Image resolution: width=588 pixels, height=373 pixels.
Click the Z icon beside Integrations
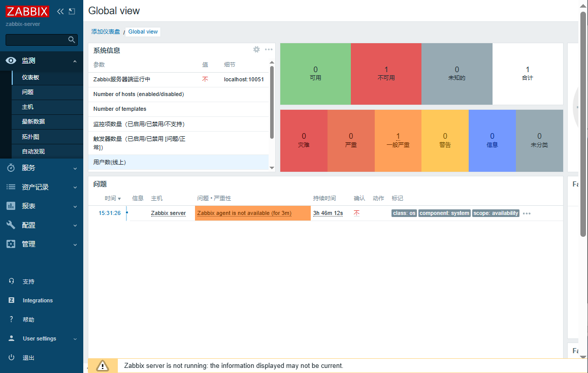[x=11, y=300]
